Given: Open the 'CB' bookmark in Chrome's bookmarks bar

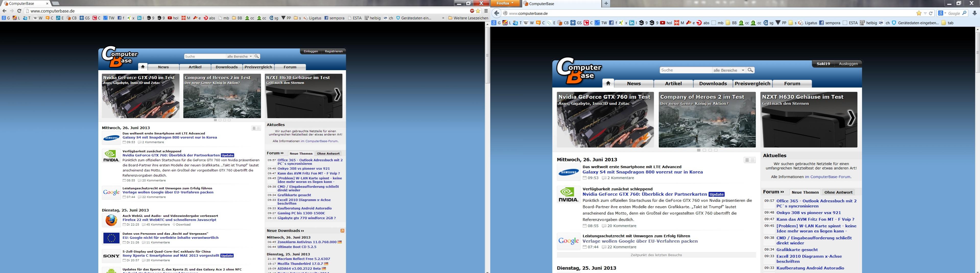Looking at the screenshot, I should coord(72,18).
